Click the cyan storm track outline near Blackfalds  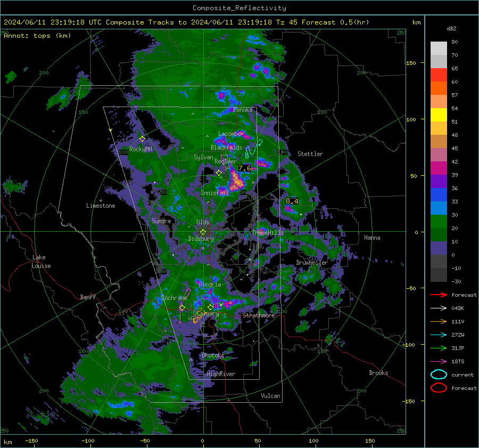click(254, 149)
